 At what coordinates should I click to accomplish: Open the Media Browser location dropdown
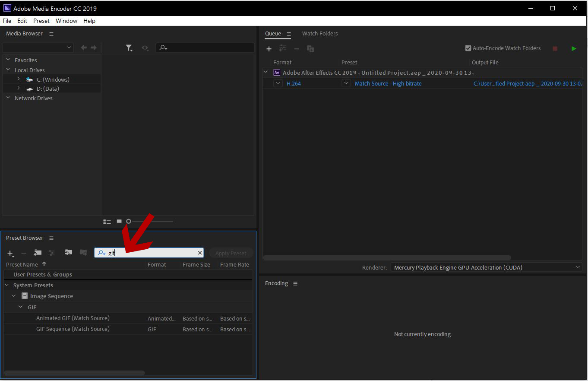point(38,48)
